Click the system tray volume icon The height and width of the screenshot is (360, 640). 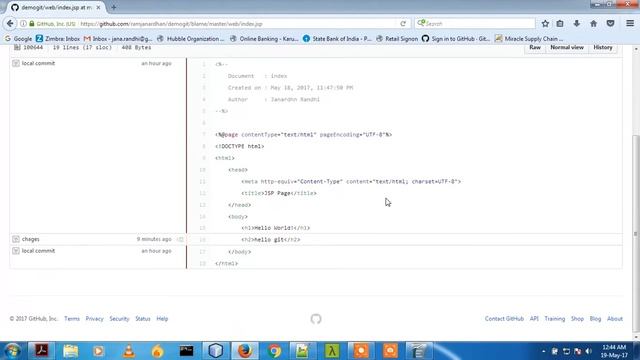point(589,351)
